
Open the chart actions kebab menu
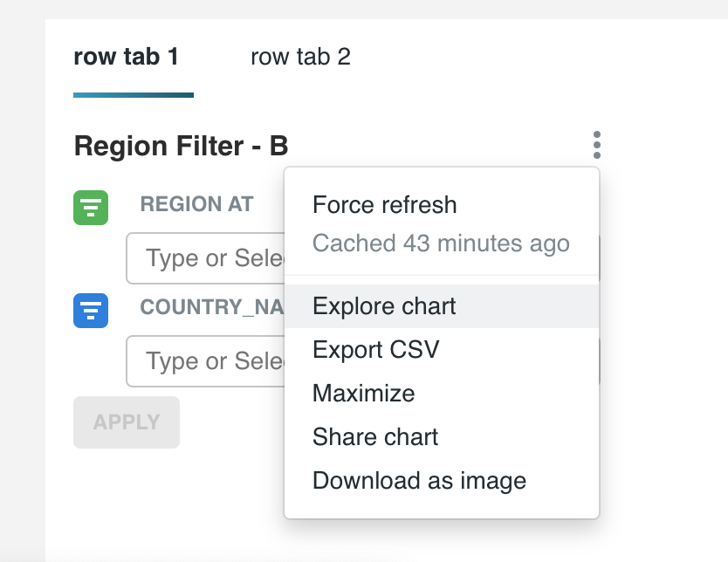coord(597,145)
